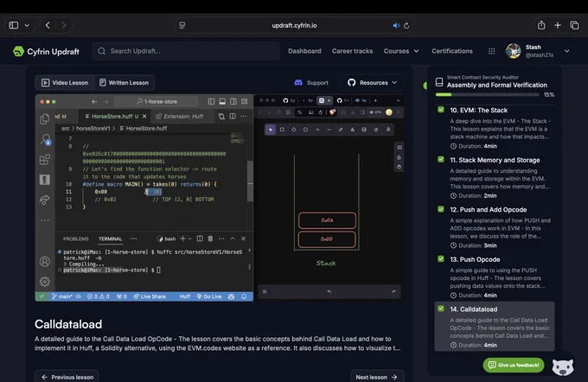Click the Support Discord link
This screenshot has width=588, height=382.
coord(311,82)
